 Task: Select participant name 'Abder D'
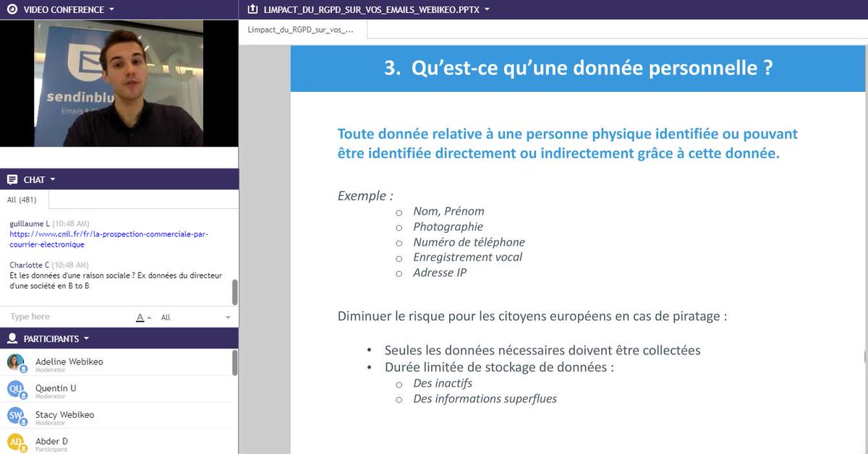(x=52, y=441)
